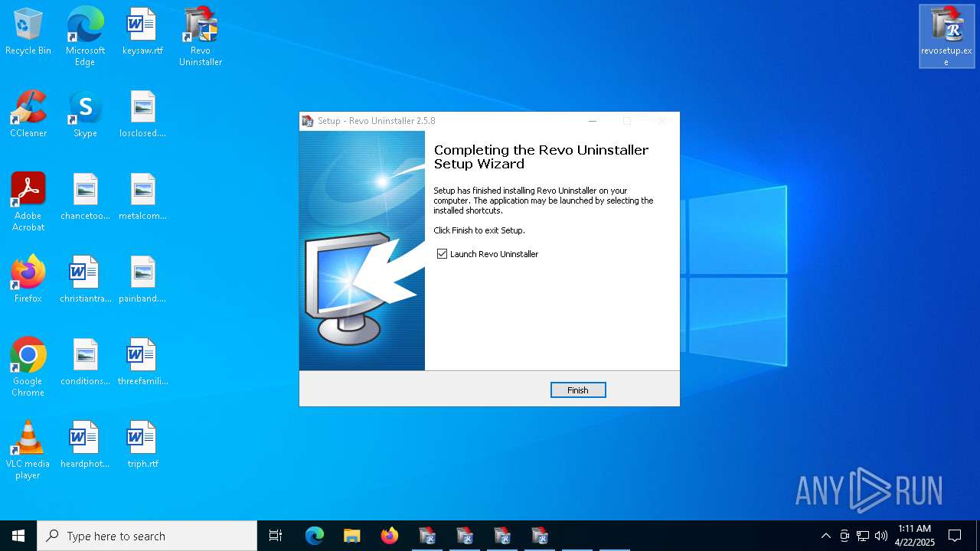Open the VLC media player shortcut
This screenshot has height=551, width=980.
(x=28, y=450)
